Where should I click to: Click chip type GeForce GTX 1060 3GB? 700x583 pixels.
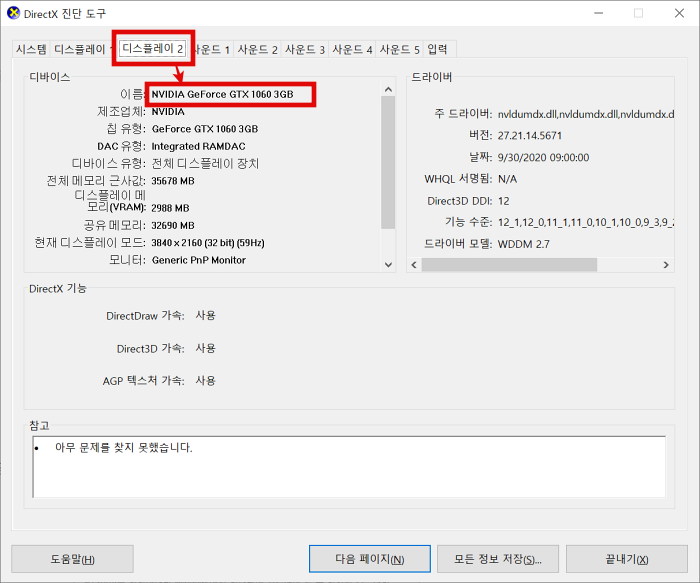pos(205,129)
